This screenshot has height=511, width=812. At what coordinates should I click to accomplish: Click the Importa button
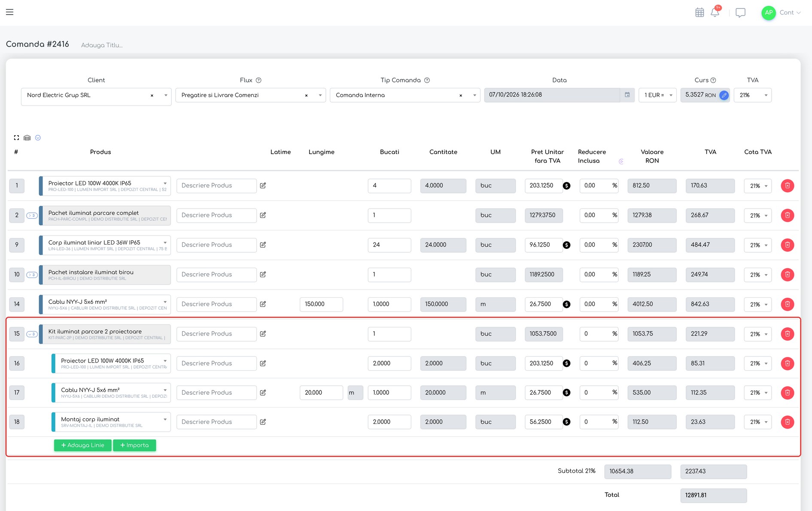pos(134,445)
